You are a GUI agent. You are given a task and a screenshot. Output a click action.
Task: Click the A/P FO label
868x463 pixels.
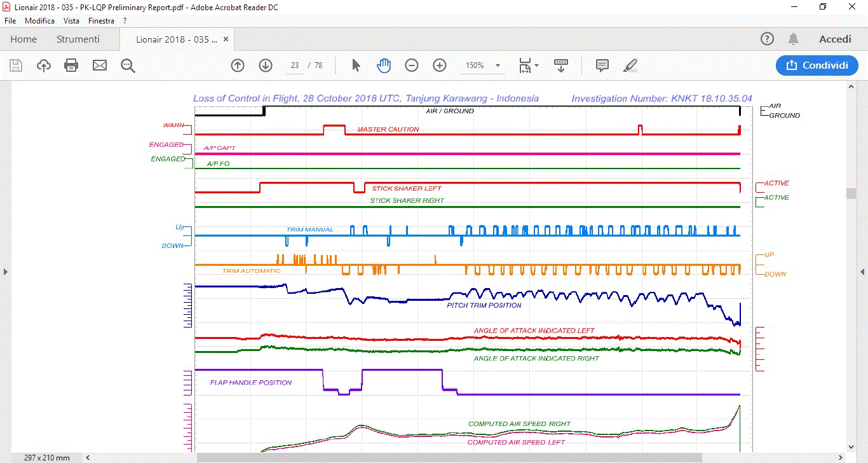[218, 163]
